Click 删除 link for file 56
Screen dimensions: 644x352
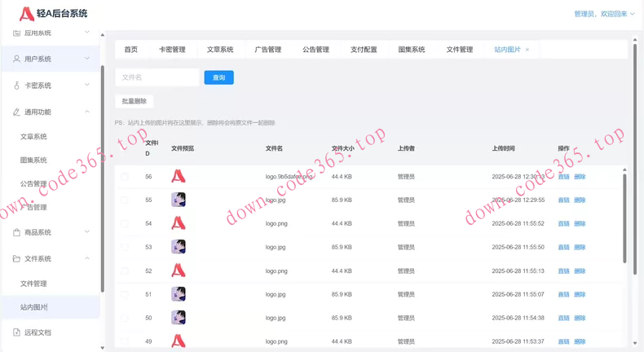580,177
